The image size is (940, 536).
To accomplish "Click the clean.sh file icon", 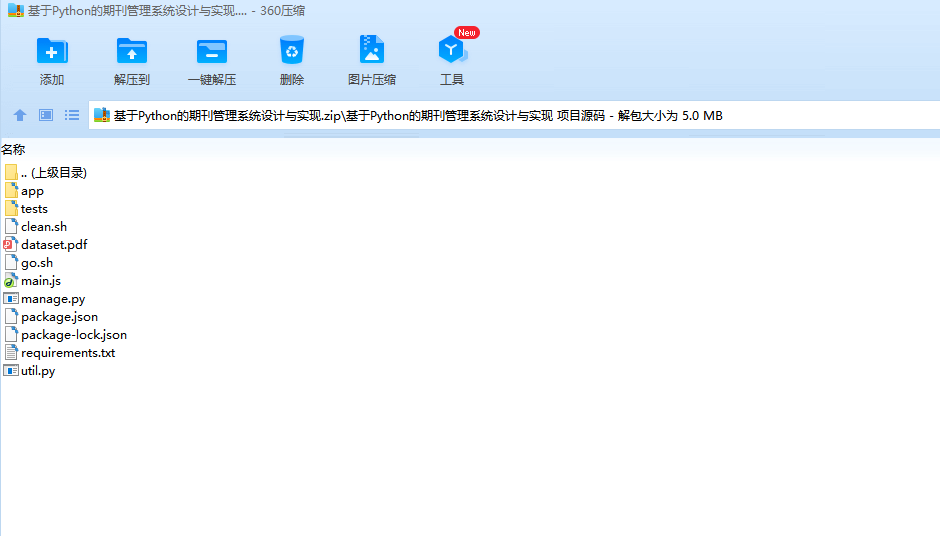I will [x=11, y=227].
